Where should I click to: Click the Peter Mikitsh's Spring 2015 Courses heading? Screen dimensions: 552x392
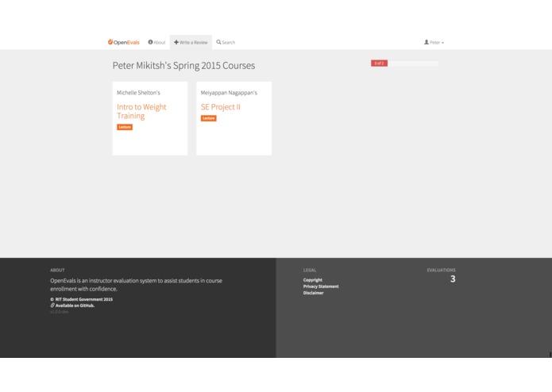coord(183,66)
